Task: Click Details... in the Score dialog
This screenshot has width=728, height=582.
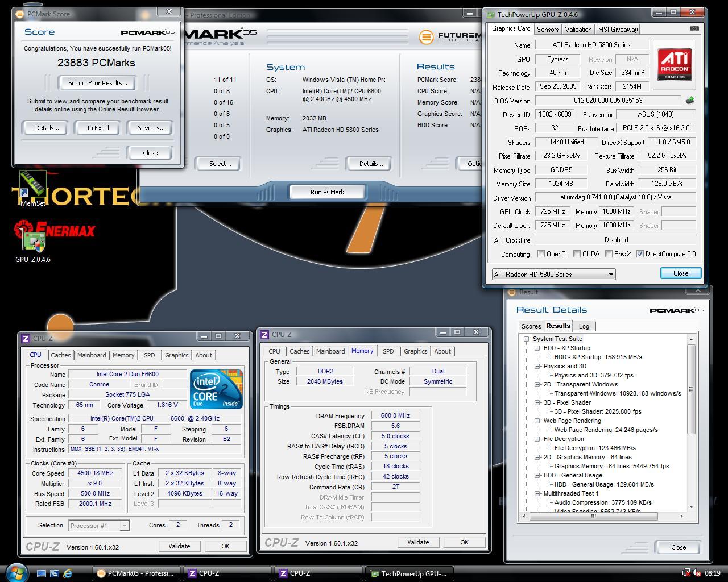Action: click(x=47, y=128)
